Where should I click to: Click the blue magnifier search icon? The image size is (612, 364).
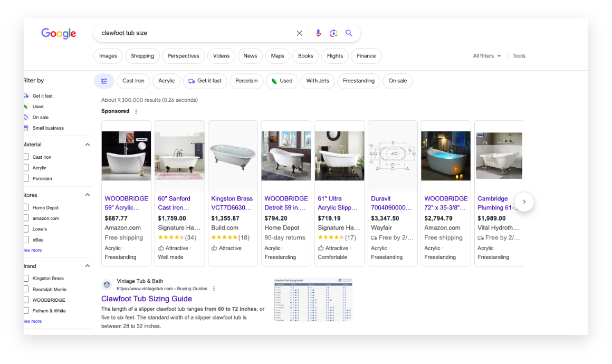click(349, 33)
